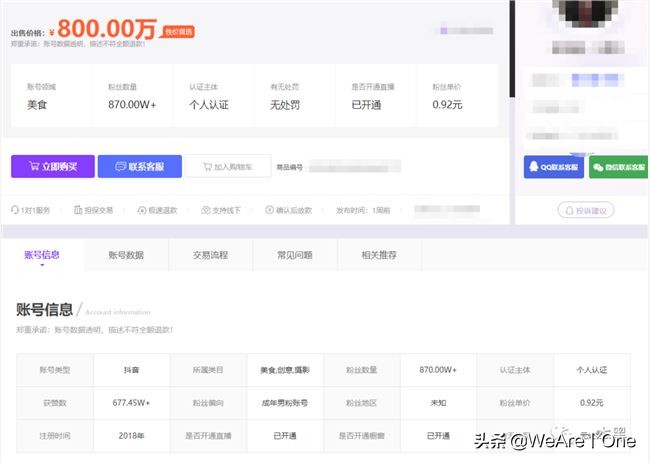Click the 800.00万 sale price
The image size is (650, 463).
107,29
